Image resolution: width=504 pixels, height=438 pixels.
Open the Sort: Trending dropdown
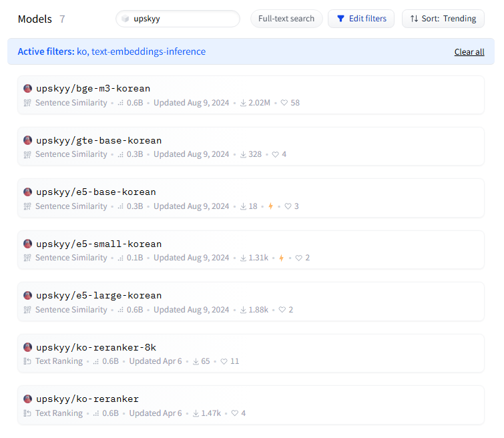(443, 19)
